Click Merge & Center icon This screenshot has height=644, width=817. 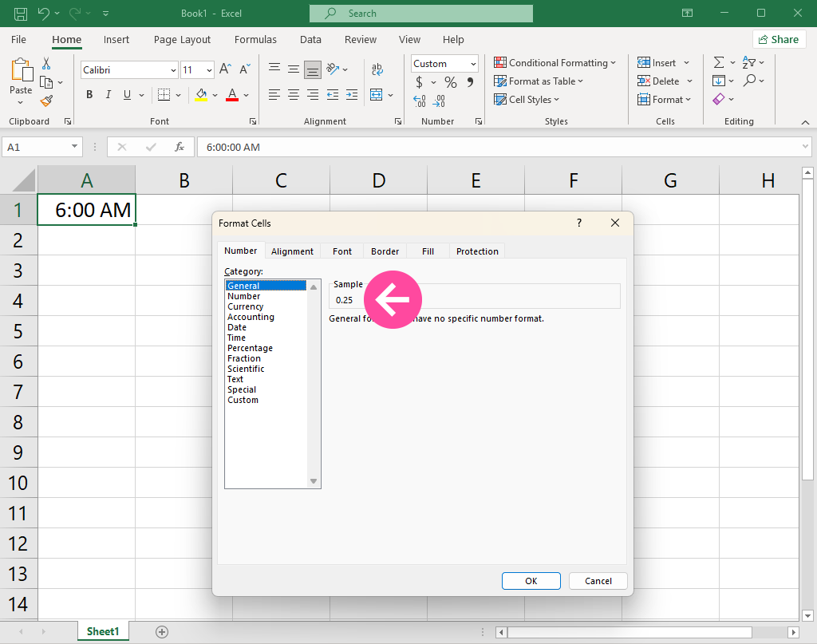[x=377, y=95]
